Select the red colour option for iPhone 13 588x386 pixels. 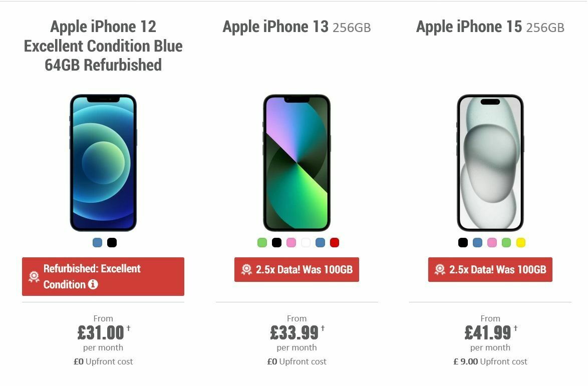[x=334, y=242]
